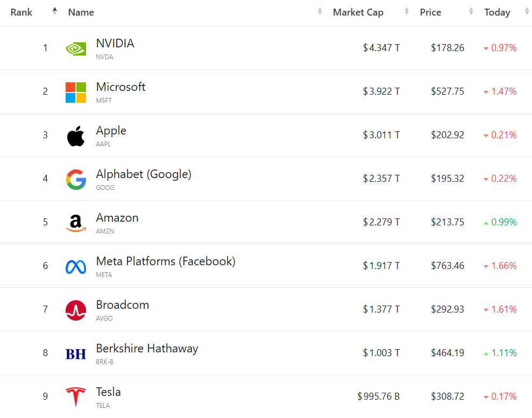Click the Google G logo
Viewport: 532px width, 418px height.
tap(76, 179)
